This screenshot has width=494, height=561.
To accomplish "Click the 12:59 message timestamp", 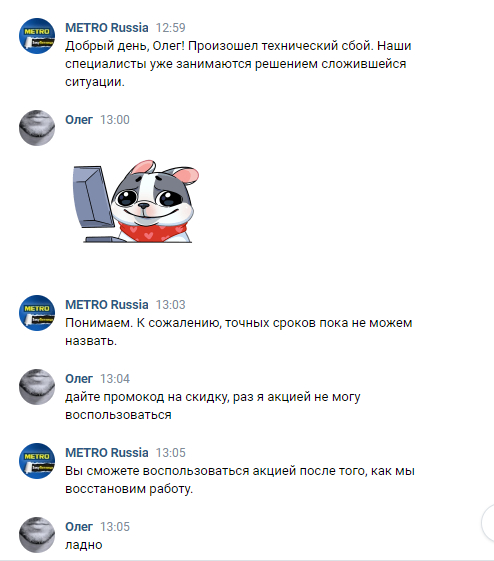I will point(171,28).
